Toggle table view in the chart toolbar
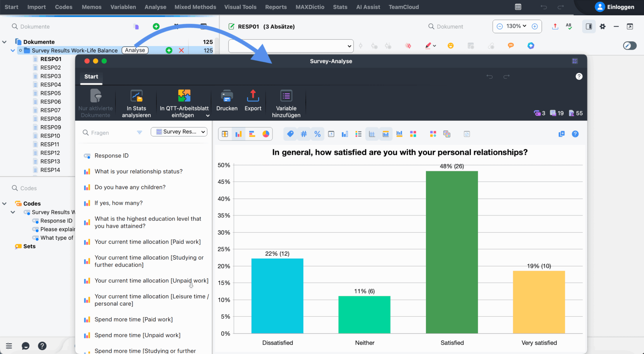 point(372,134)
